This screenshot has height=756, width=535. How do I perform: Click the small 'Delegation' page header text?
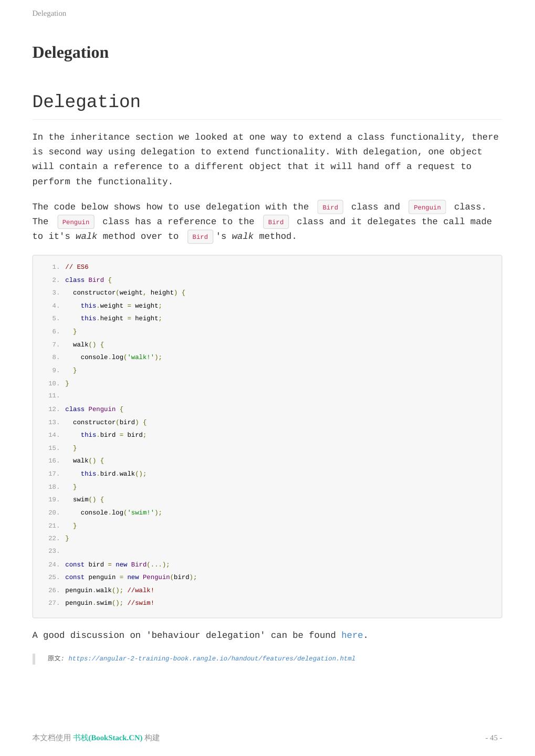click(x=49, y=13)
